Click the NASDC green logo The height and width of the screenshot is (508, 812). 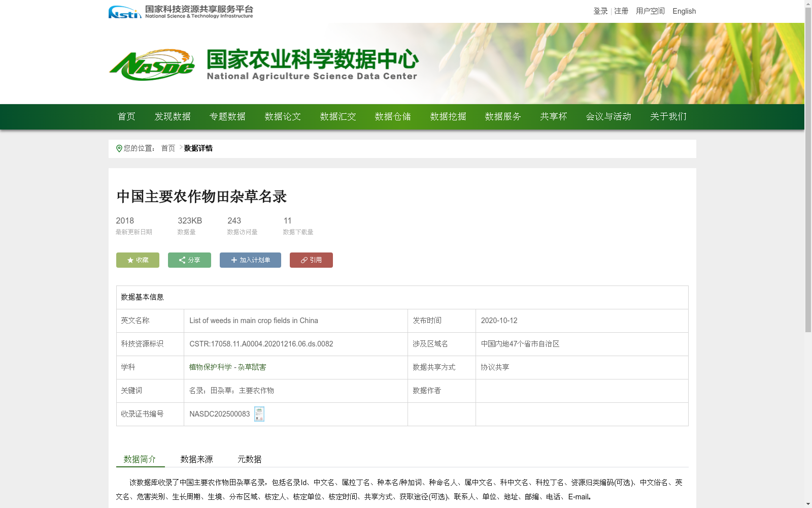click(x=152, y=65)
